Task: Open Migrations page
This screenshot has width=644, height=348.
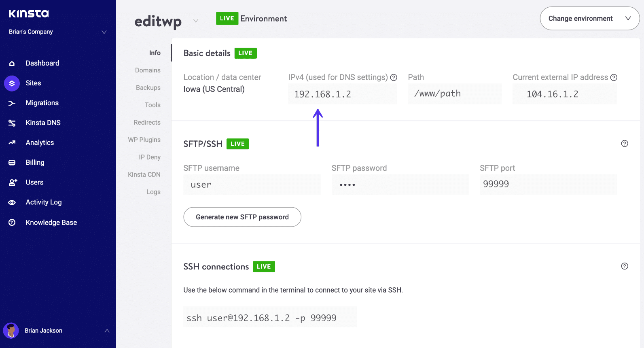Action: click(42, 103)
